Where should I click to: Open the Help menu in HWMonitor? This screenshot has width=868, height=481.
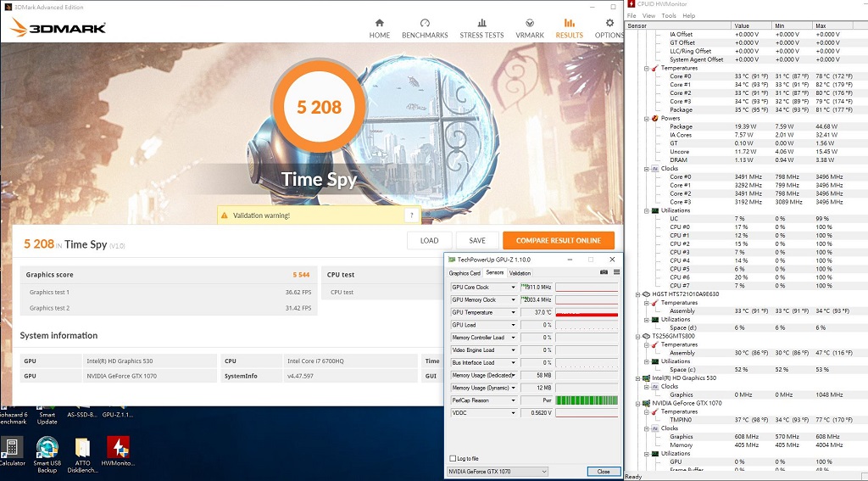[x=688, y=15]
